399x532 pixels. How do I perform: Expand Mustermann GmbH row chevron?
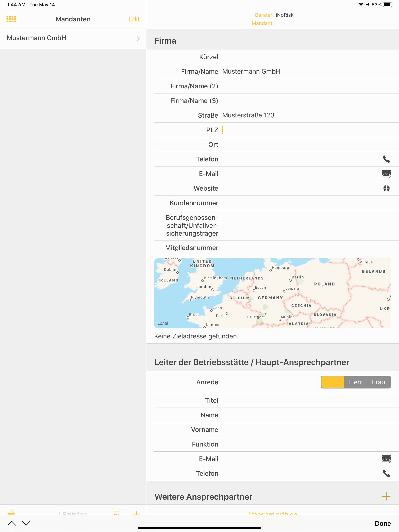coord(138,39)
